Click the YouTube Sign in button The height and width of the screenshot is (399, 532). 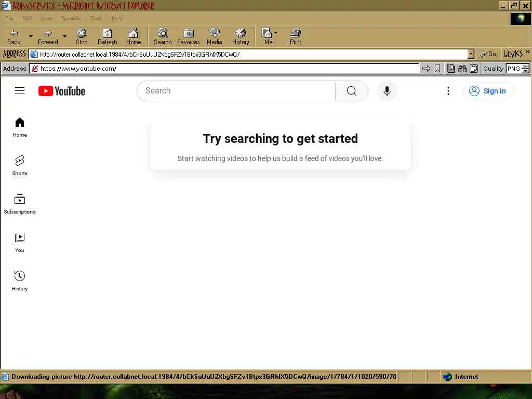point(488,91)
